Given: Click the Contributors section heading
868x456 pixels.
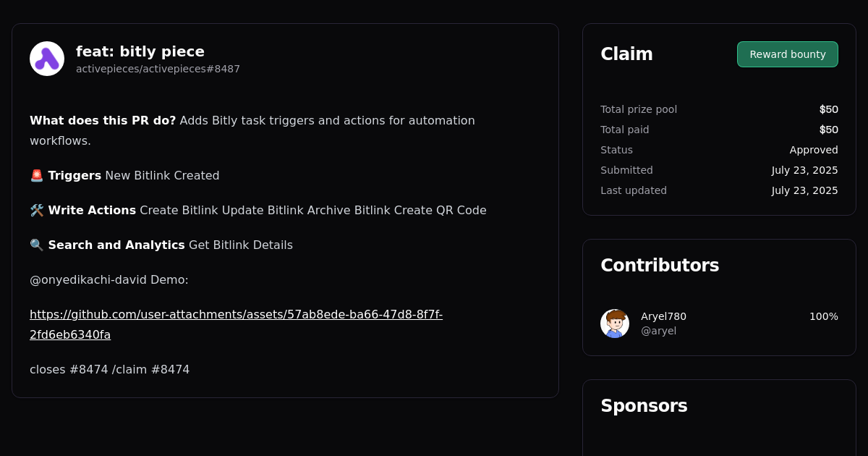Looking at the screenshot, I should [660, 266].
